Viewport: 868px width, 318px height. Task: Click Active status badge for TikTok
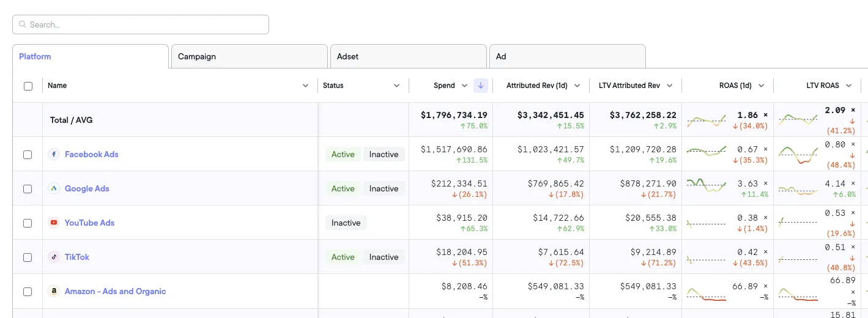343,257
